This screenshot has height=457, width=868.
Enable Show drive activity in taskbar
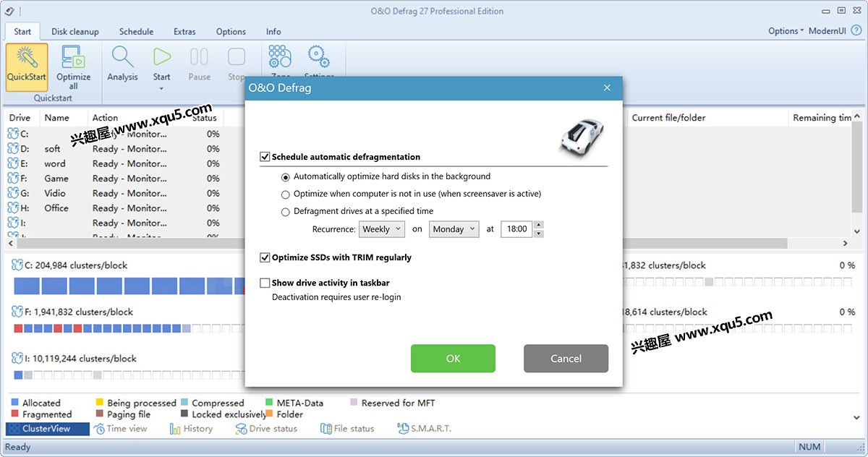click(x=265, y=283)
